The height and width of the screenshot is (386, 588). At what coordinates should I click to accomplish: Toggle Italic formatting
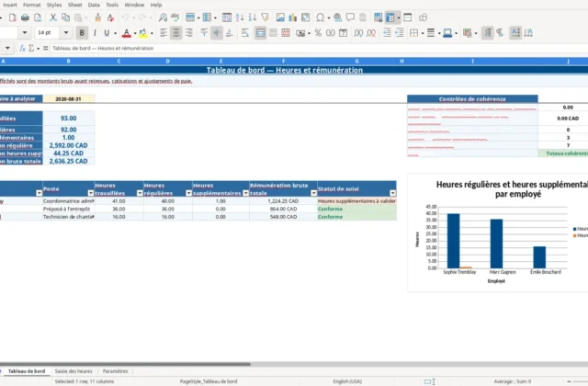click(x=95, y=33)
